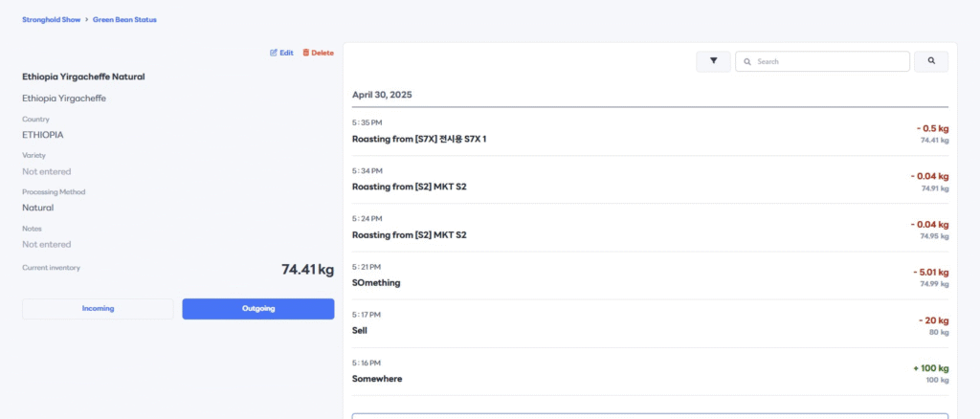
Task: Click the Edit link text
Action: pyautogui.click(x=286, y=53)
